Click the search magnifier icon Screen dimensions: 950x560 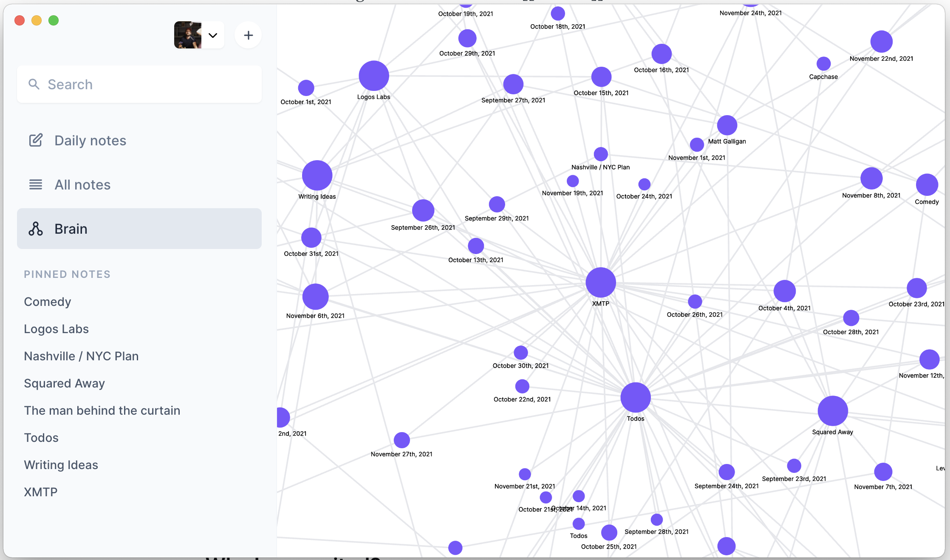(x=33, y=83)
